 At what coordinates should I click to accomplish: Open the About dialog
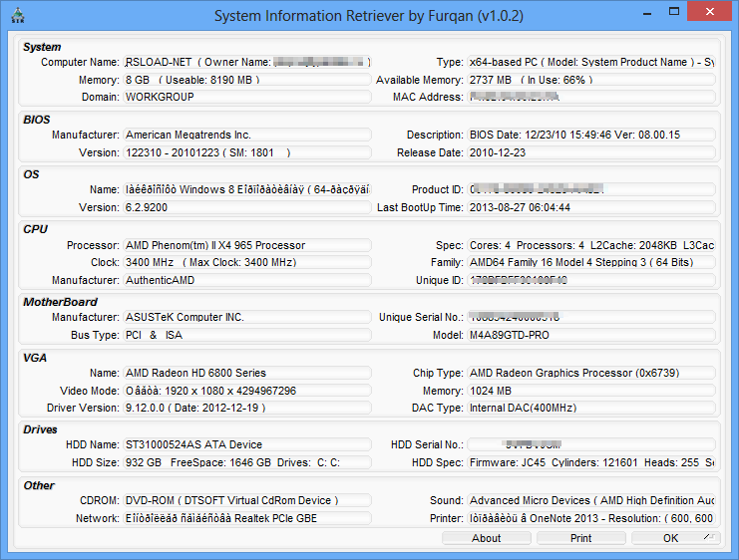click(x=486, y=538)
